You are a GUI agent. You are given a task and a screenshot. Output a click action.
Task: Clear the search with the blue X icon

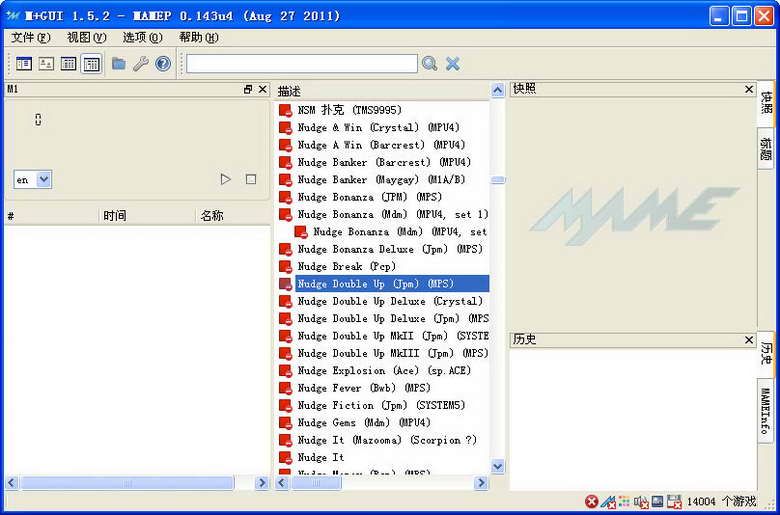click(453, 64)
